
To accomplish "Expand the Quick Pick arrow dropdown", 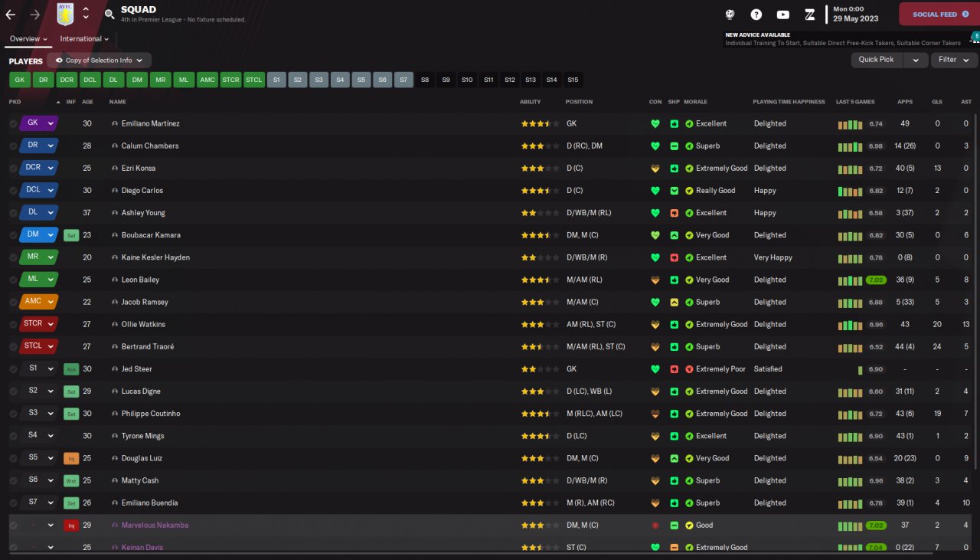I will coord(915,60).
